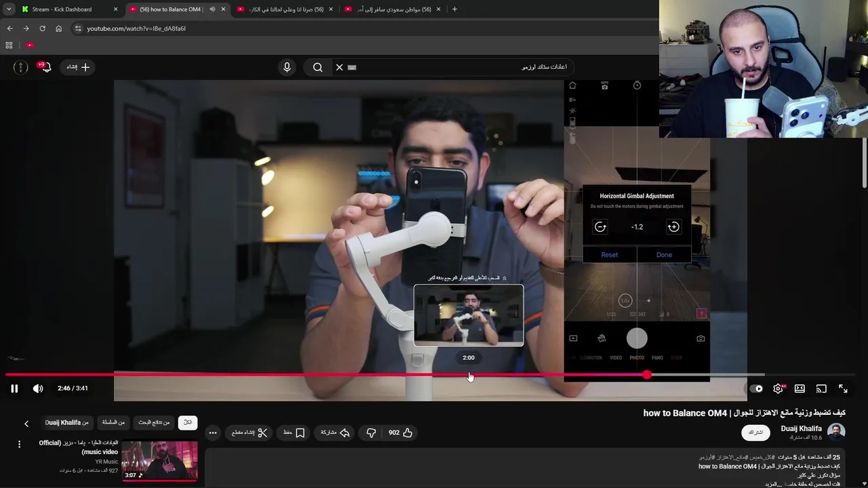868x488 pixels.
Task: Cast the video to a TV
Action: point(821,388)
